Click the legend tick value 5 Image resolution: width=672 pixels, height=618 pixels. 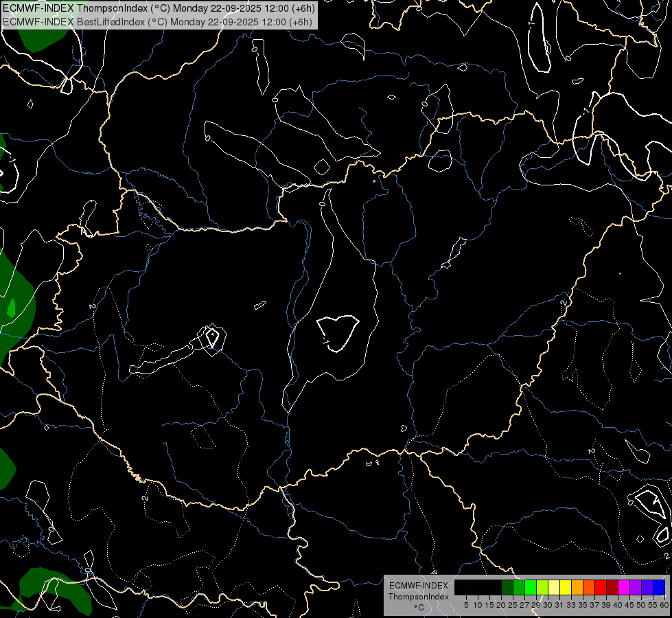466,605
